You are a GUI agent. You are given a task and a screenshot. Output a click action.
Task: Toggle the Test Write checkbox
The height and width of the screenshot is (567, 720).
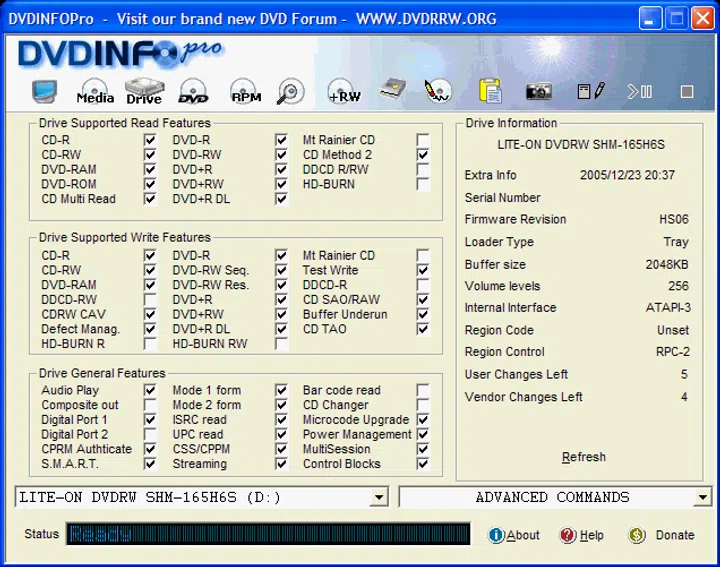click(422, 270)
